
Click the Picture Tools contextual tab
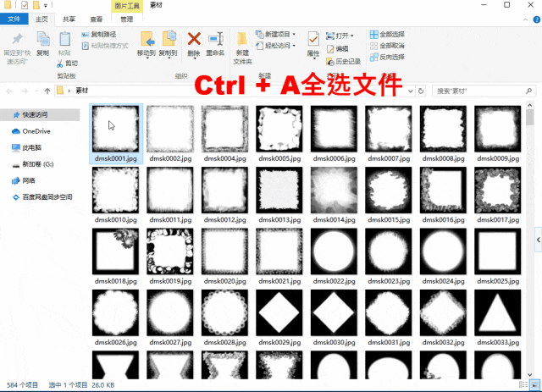coord(127,6)
